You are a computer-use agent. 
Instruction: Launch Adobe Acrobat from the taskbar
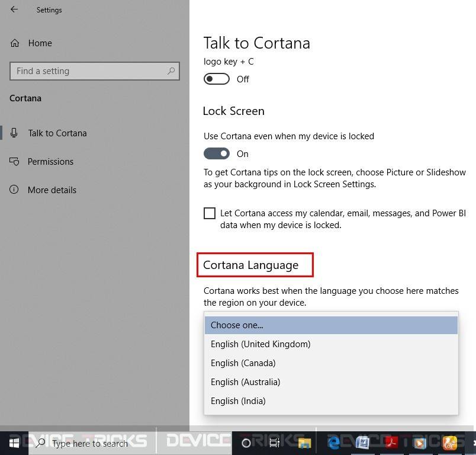391,443
